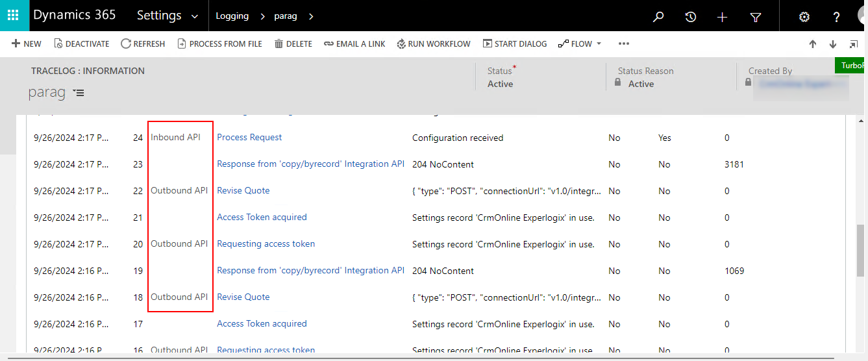Click the Dynamics 365 title
This screenshot has width=868, height=361.
[x=74, y=15]
